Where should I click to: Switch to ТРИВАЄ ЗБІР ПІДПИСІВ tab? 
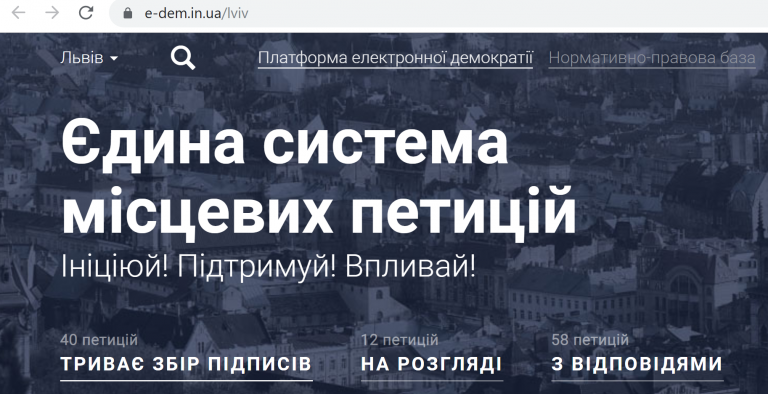pyautogui.click(x=186, y=364)
